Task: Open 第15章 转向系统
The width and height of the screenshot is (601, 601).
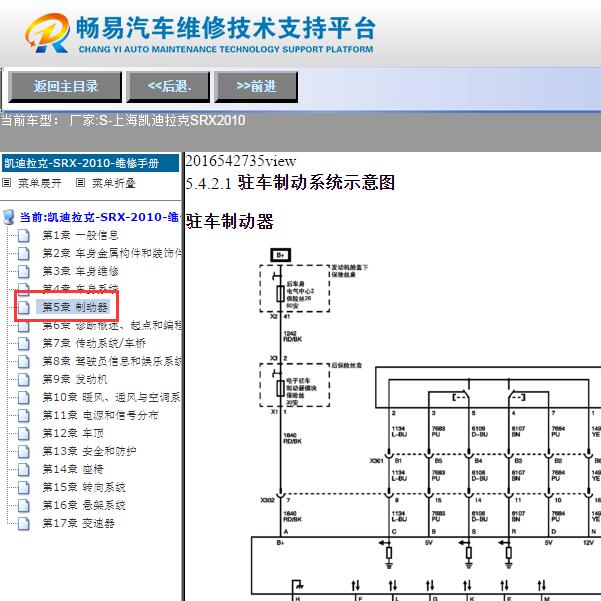Action: pos(84,487)
